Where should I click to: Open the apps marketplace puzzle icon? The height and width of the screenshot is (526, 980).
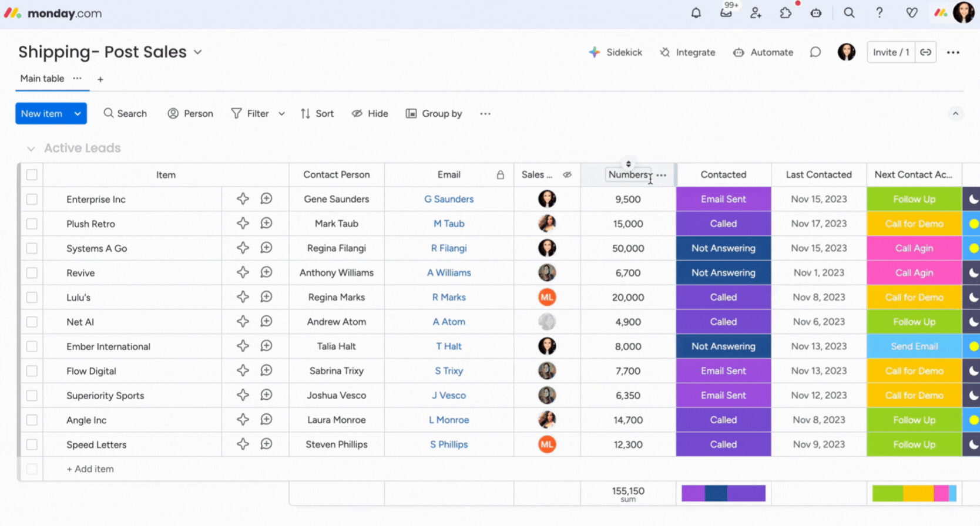(x=786, y=13)
